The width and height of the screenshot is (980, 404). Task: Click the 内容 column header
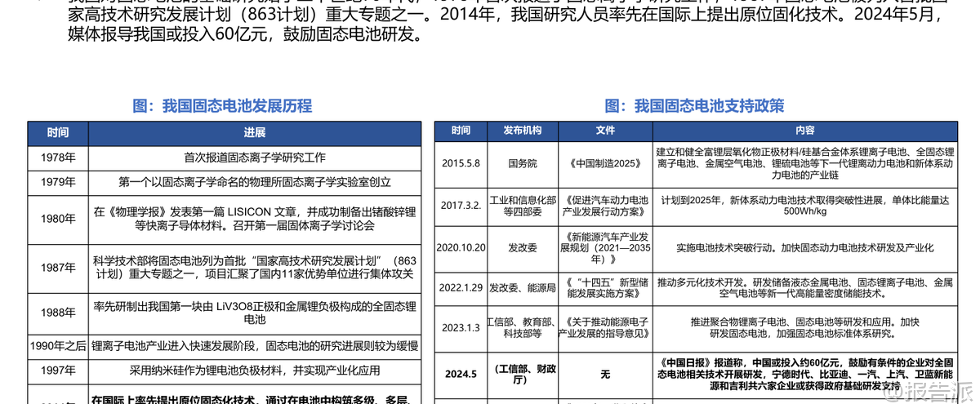click(804, 131)
